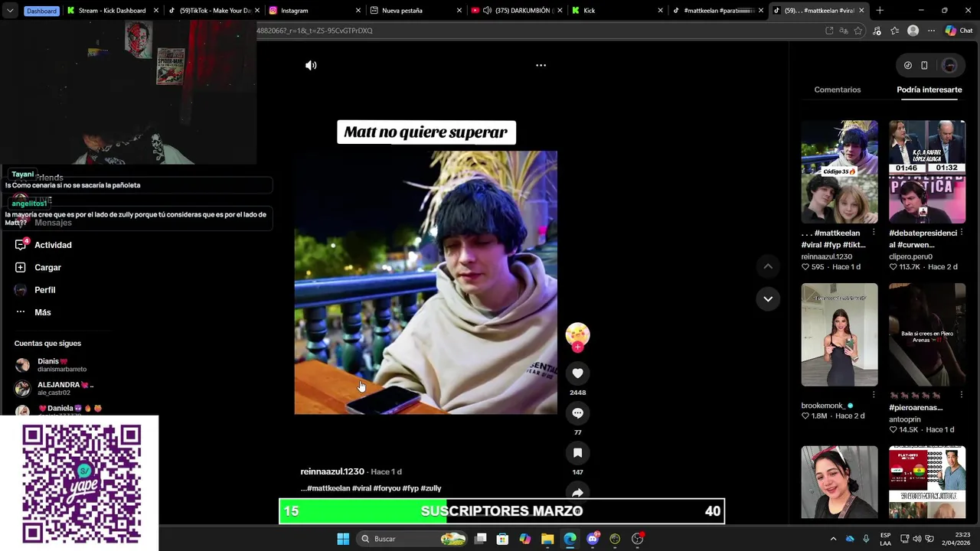
Task: Click the suscriptores marzo progress bar
Action: click(501, 511)
